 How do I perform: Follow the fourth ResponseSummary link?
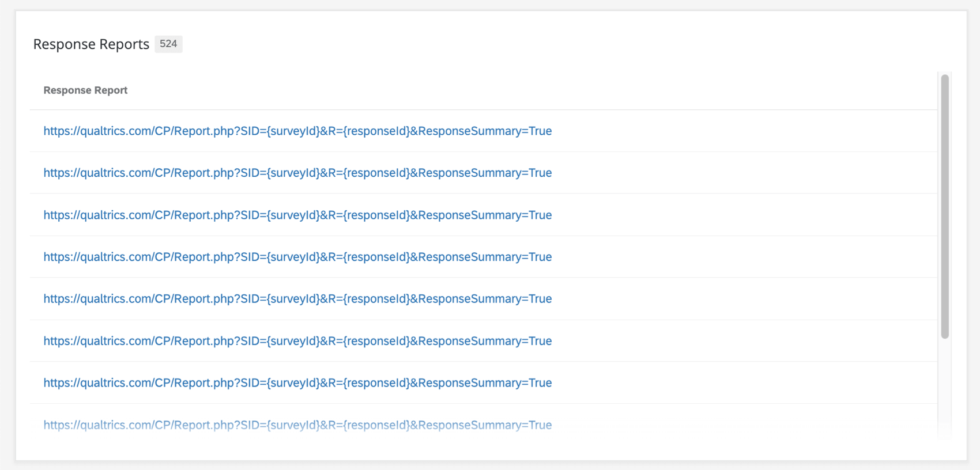click(297, 257)
